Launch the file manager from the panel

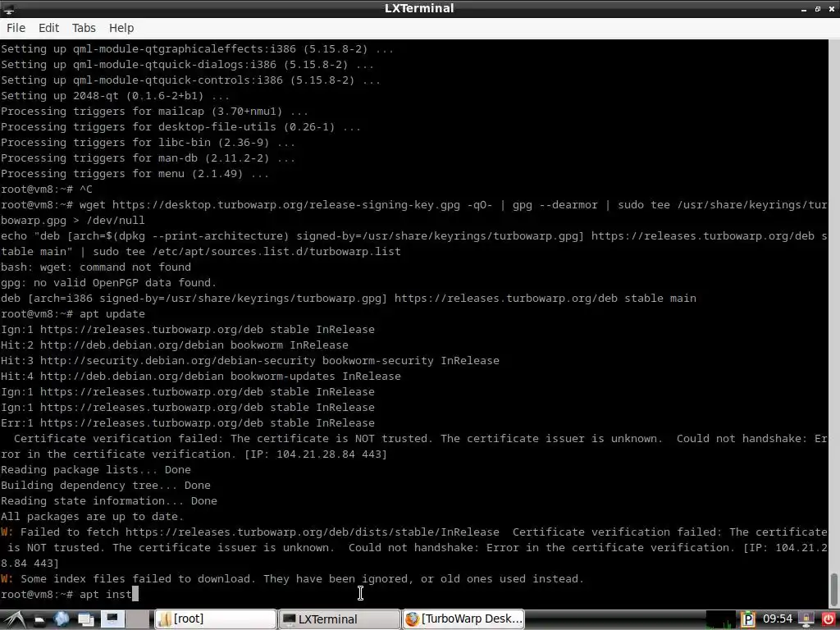pos(39,619)
